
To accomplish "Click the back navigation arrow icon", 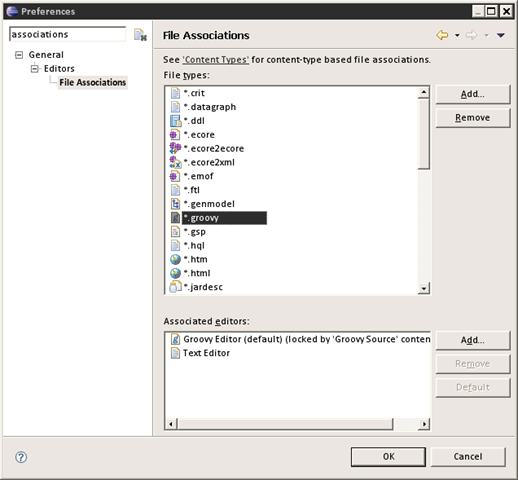I will [442, 35].
